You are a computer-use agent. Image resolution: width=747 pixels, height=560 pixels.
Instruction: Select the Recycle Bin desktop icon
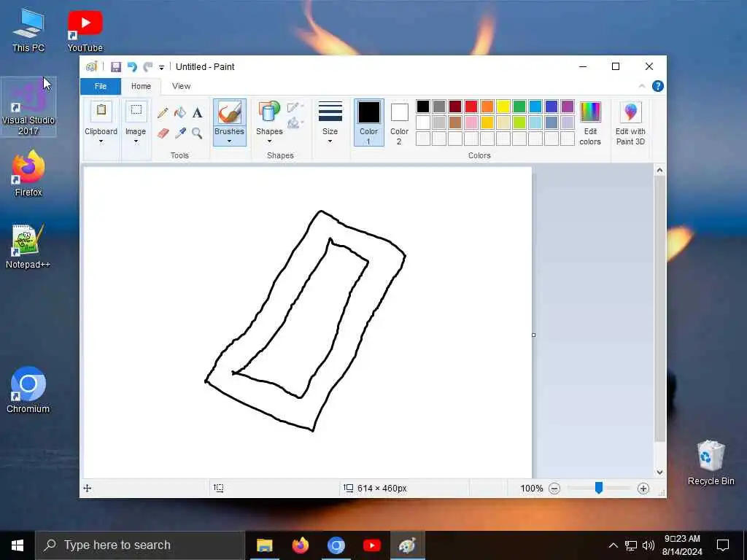click(x=711, y=463)
